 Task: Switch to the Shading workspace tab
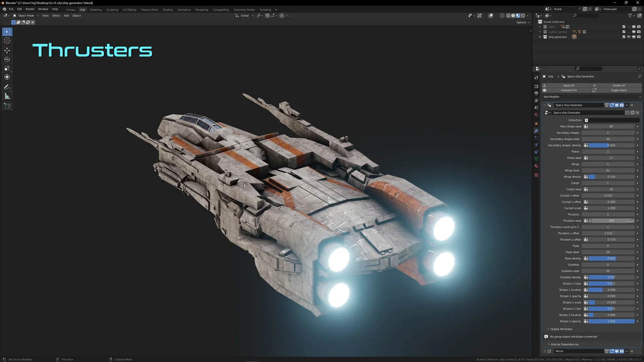pyautogui.click(x=167, y=9)
